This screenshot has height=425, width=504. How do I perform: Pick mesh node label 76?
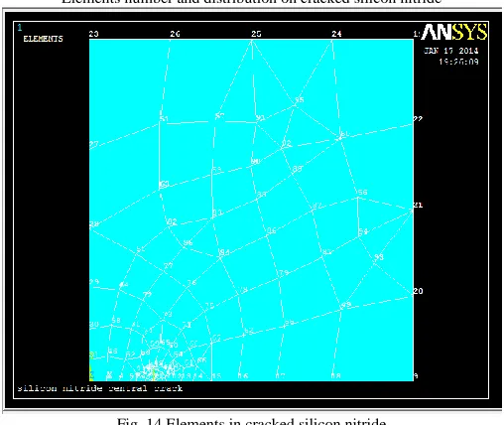(191, 283)
